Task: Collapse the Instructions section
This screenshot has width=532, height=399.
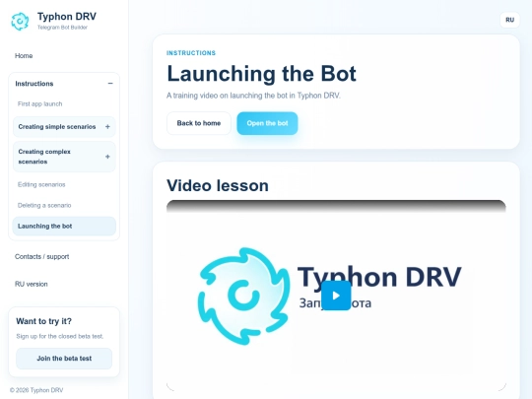Action: tap(110, 84)
